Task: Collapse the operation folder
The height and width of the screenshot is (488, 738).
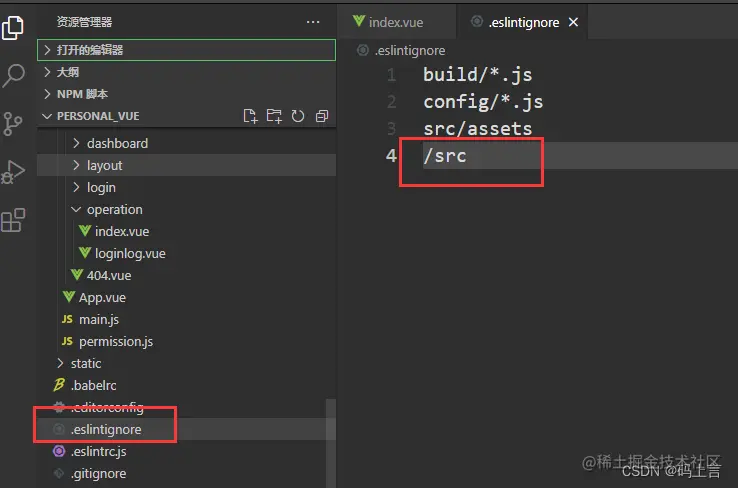Action: pos(186,209)
